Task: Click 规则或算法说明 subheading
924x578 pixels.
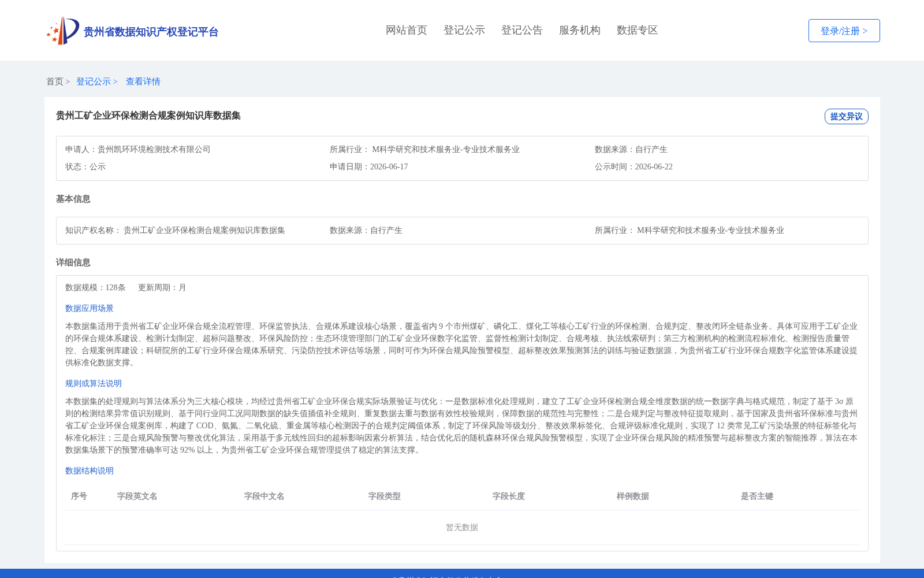Action: [x=94, y=383]
